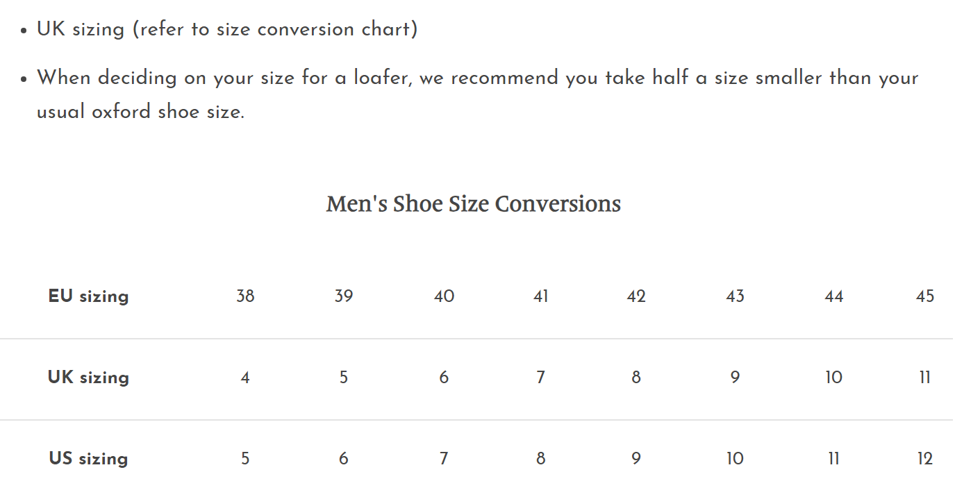Choose UK size 7 cell
980x497 pixels.
pos(540,378)
